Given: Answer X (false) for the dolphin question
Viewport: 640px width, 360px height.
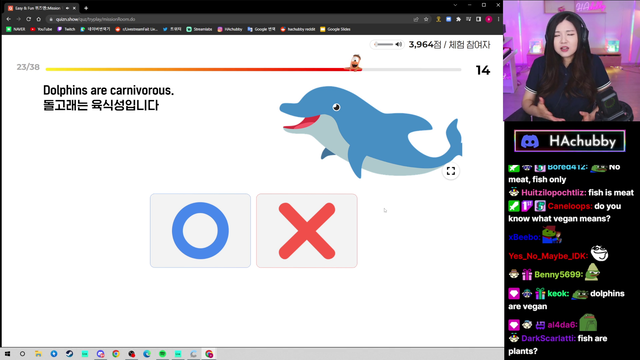Looking at the screenshot, I should point(307,231).
